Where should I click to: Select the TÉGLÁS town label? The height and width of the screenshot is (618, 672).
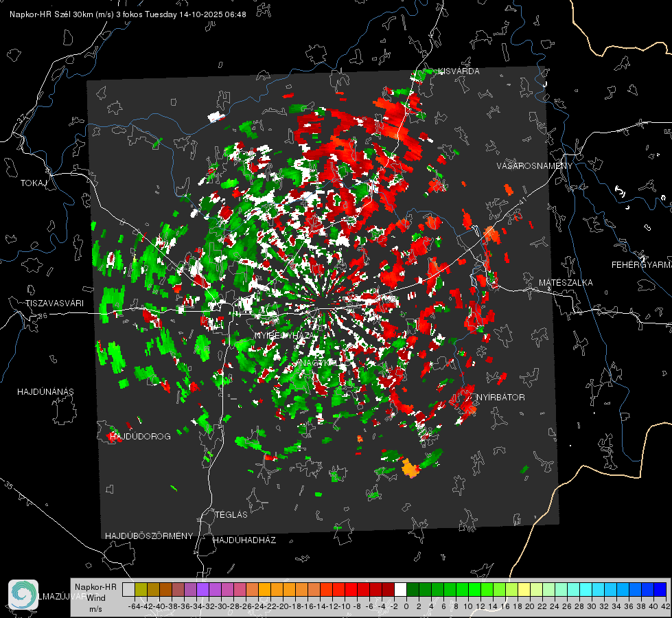(231, 514)
